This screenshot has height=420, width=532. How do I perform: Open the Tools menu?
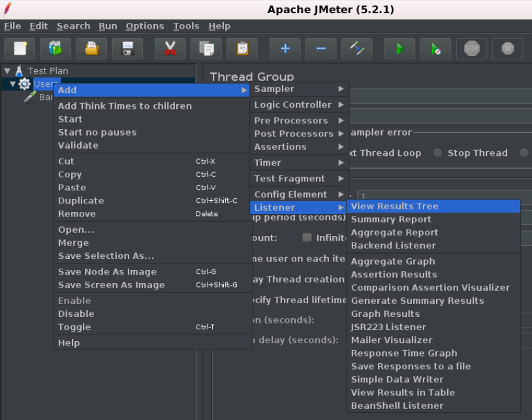tap(186, 26)
